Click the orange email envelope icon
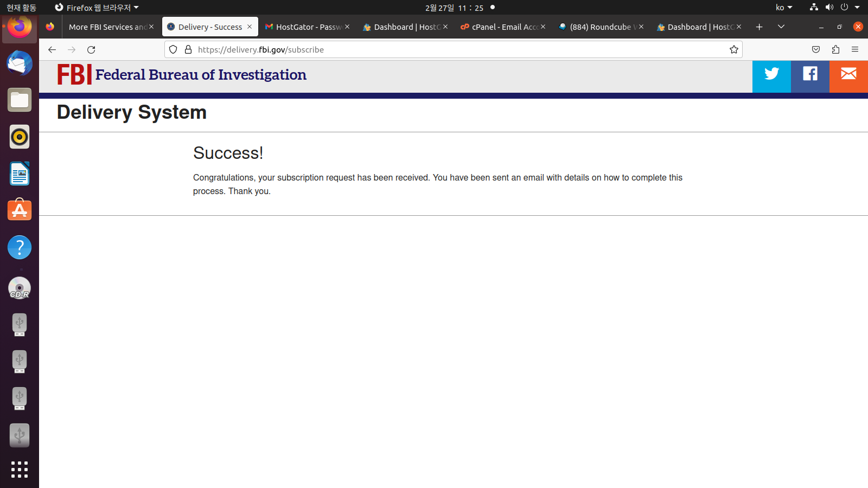868x488 pixels. pos(848,74)
